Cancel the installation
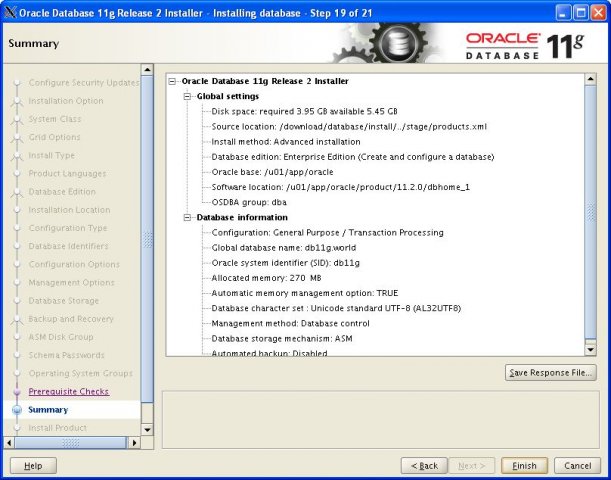The width and height of the screenshot is (611, 480). (577, 466)
